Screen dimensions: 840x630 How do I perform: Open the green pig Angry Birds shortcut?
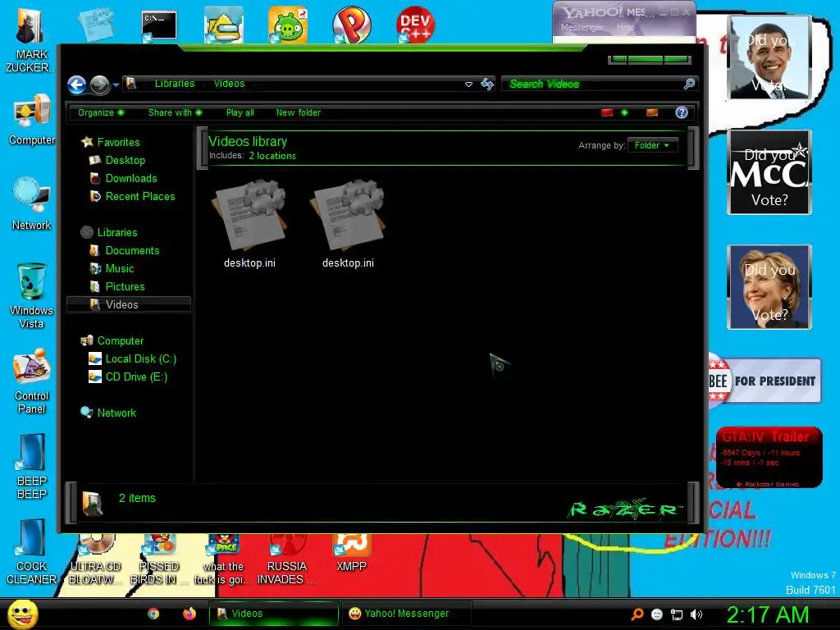click(x=288, y=25)
